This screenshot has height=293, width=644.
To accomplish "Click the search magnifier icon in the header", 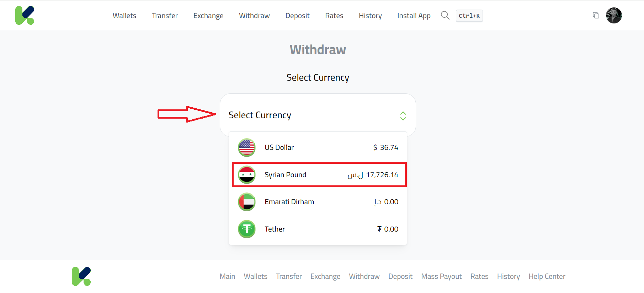I will 445,15.
